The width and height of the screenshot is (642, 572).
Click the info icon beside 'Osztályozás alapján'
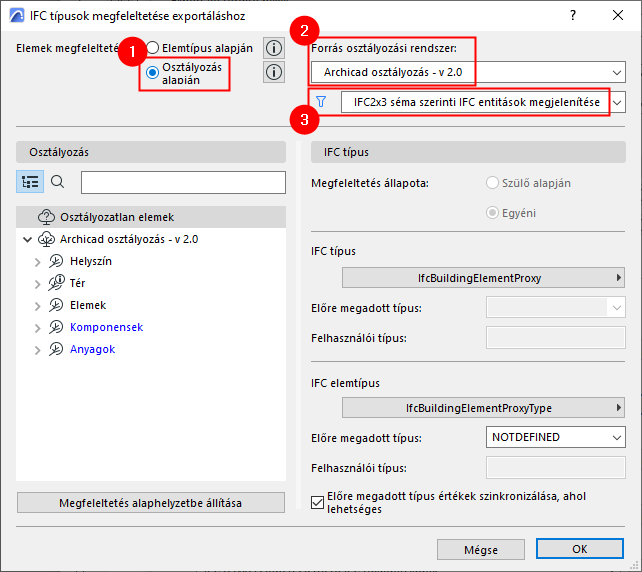(274, 72)
